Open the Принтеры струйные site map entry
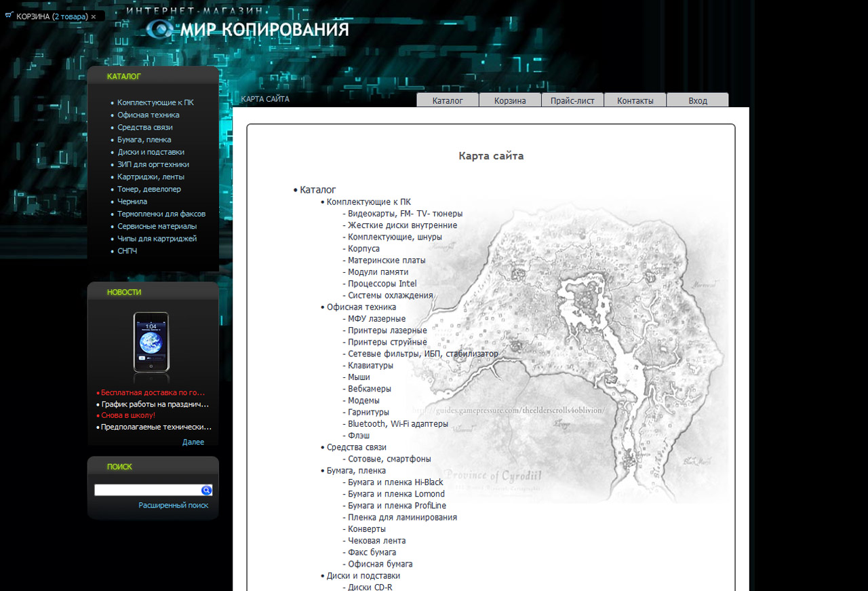868x591 pixels. tap(387, 342)
